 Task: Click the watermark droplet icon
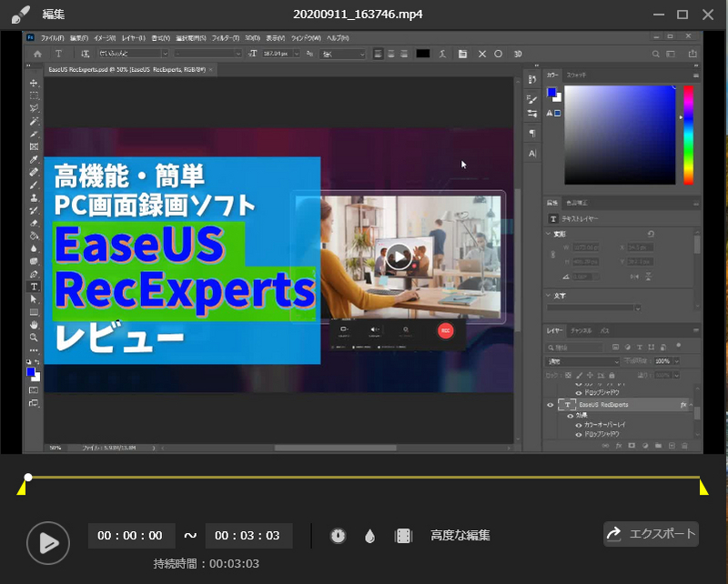click(370, 536)
